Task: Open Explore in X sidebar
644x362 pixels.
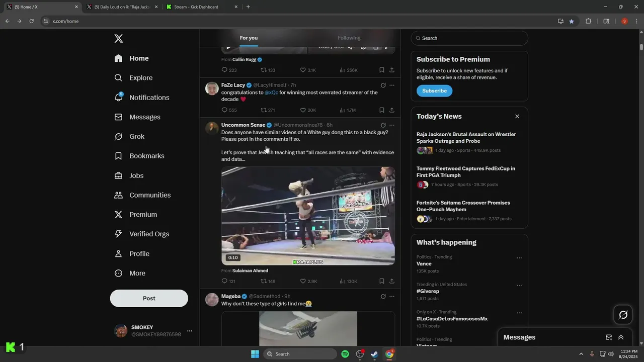Action: point(133,78)
